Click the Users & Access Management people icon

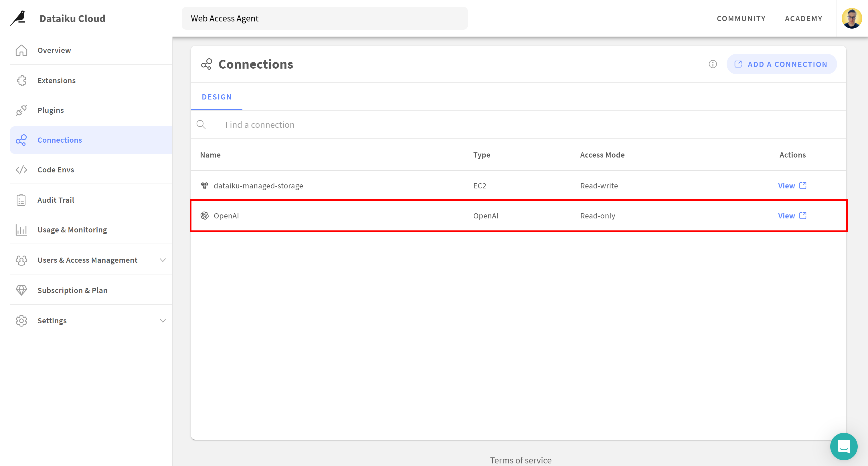21,260
